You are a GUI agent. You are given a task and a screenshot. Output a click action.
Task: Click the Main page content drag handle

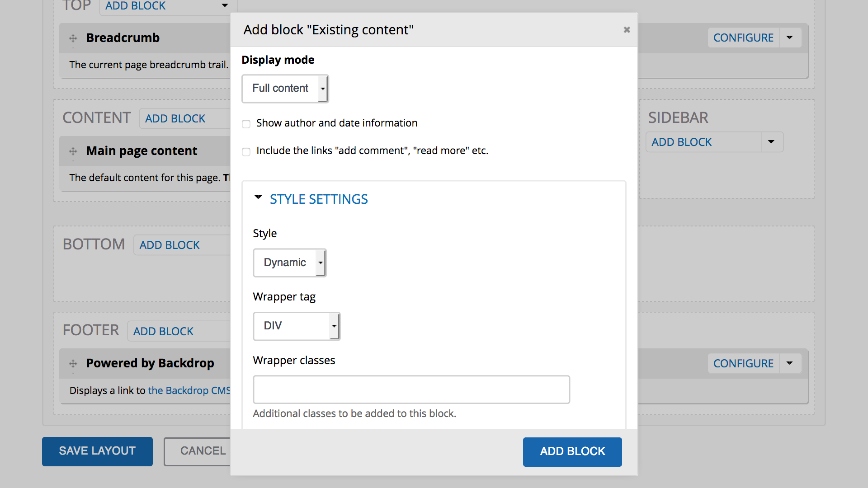73,151
